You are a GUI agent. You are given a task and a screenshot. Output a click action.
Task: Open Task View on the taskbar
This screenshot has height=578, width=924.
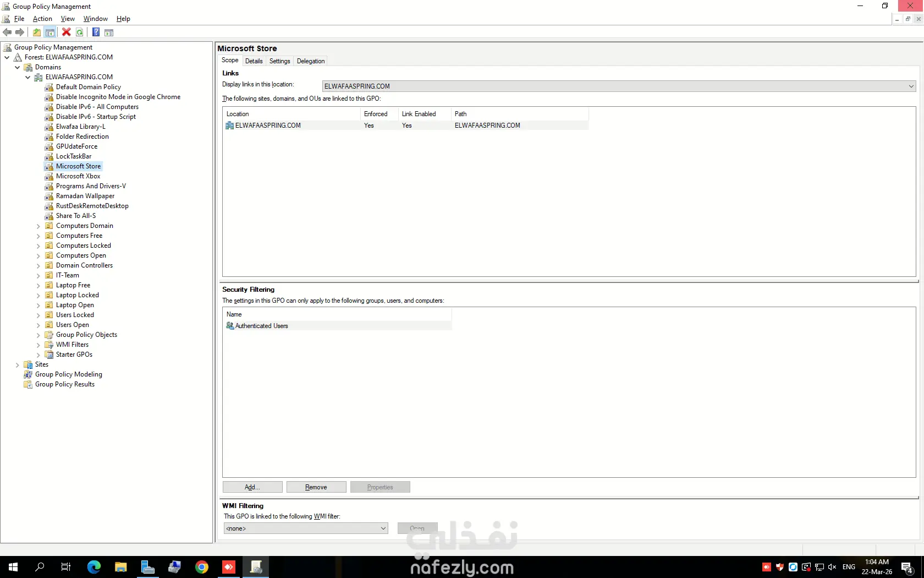click(x=66, y=567)
